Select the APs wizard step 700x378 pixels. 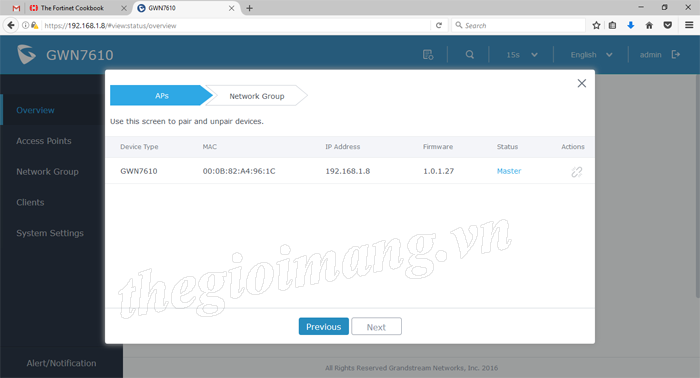pos(161,96)
